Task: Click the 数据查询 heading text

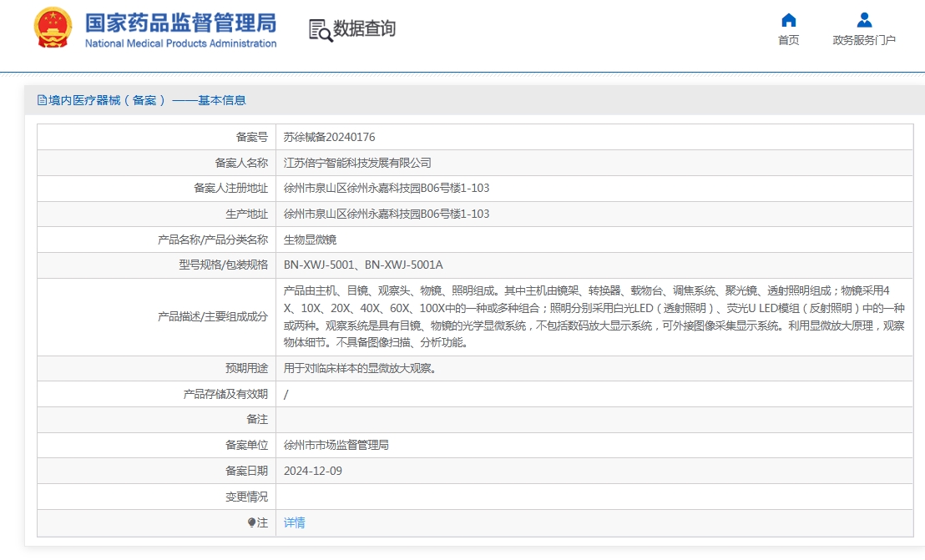Action: click(x=364, y=28)
